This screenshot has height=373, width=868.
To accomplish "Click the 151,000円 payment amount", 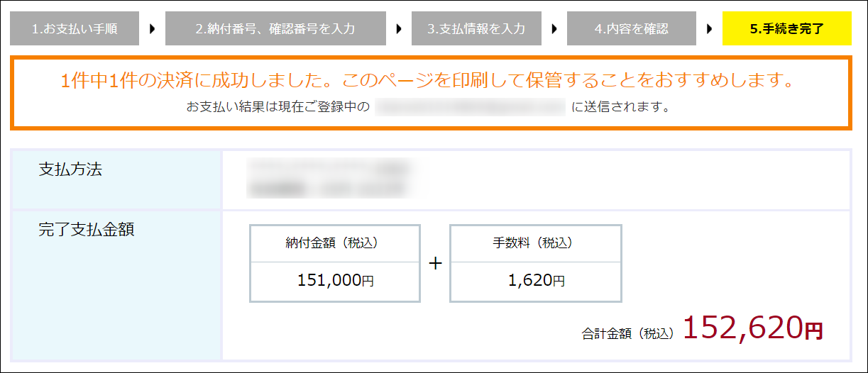I will [335, 281].
